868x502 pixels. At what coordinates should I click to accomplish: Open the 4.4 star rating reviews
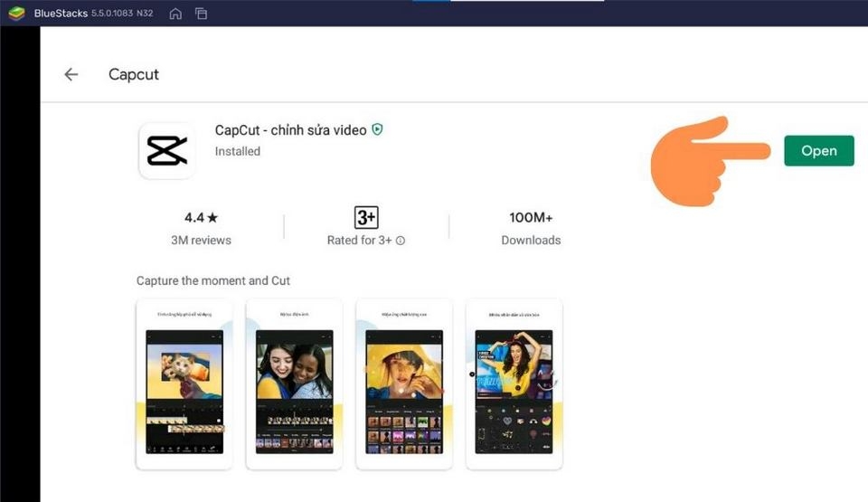[x=201, y=218]
